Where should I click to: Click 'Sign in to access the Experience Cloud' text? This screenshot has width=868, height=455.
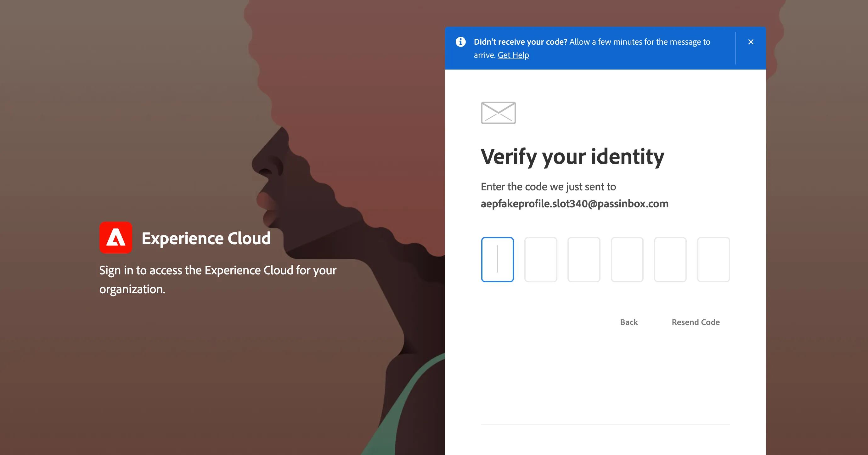point(218,279)
